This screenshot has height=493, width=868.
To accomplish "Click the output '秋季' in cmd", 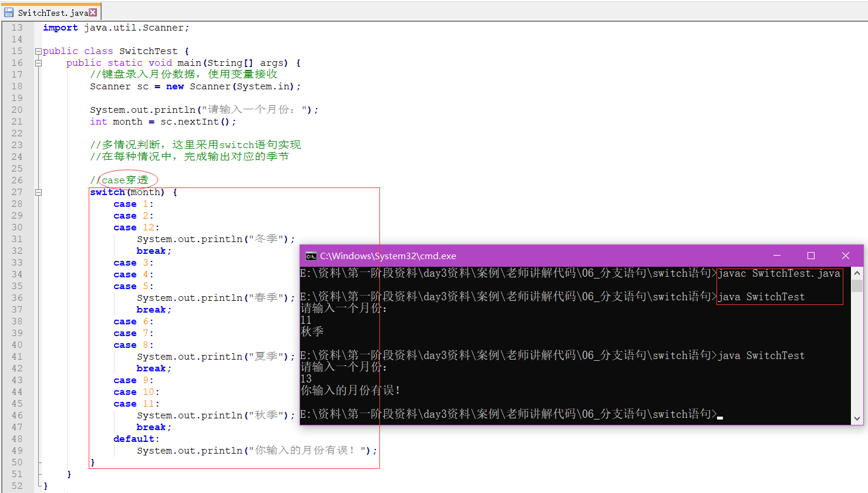I will (x=312, y=332).
